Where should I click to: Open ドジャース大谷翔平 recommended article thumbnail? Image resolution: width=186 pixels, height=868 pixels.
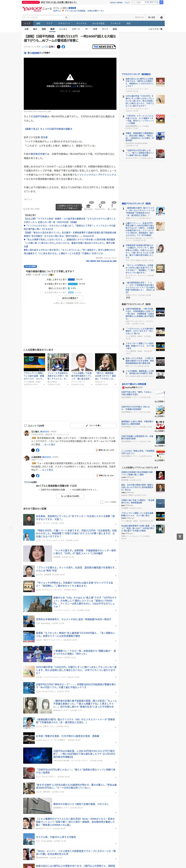(x=58, y=362)
